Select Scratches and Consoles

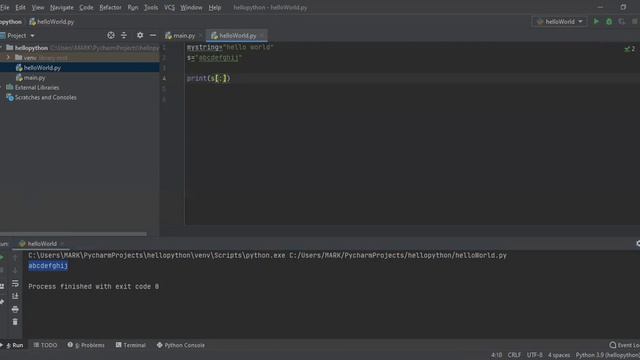(x=45, y=98)
